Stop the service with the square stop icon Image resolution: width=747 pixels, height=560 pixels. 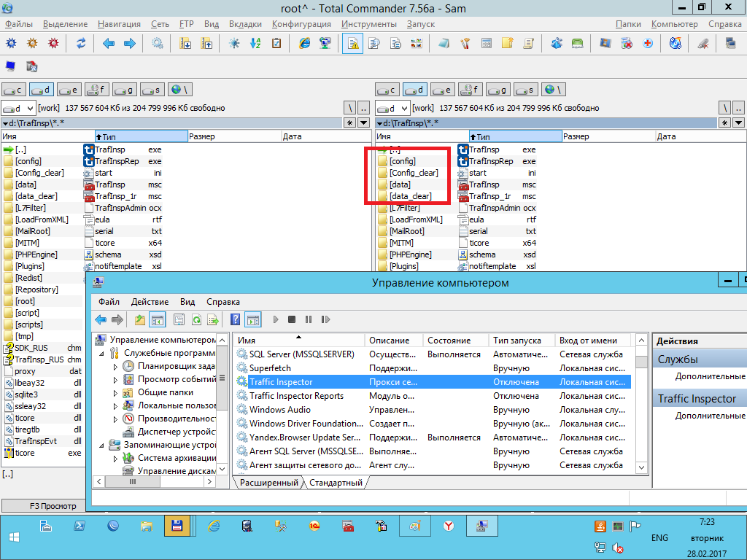point(292,319)
